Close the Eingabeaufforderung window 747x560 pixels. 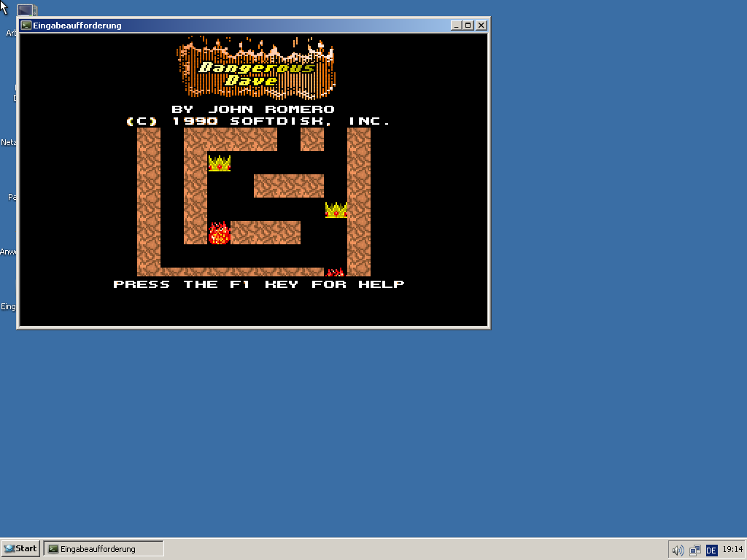tap(481, 26)
